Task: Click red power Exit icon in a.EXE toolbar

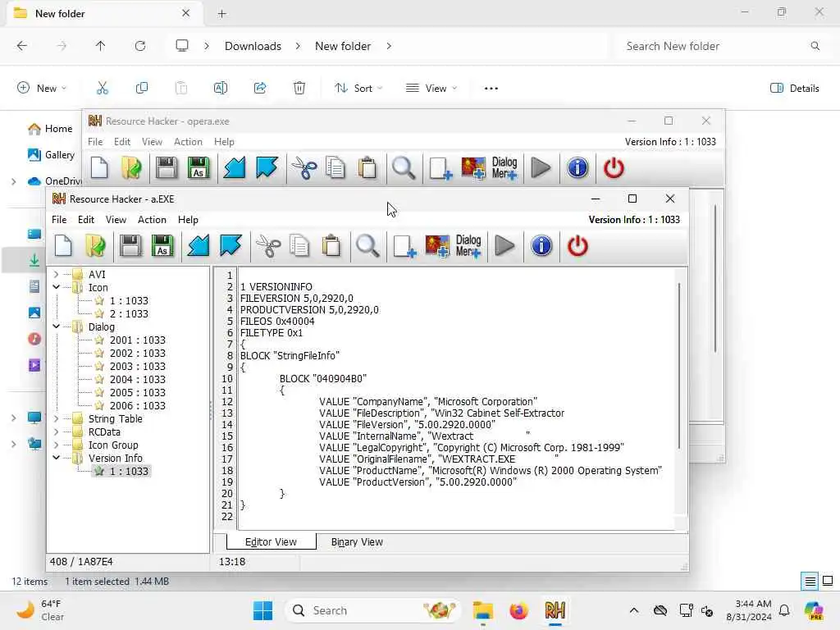Action: [x=577, y=246]
